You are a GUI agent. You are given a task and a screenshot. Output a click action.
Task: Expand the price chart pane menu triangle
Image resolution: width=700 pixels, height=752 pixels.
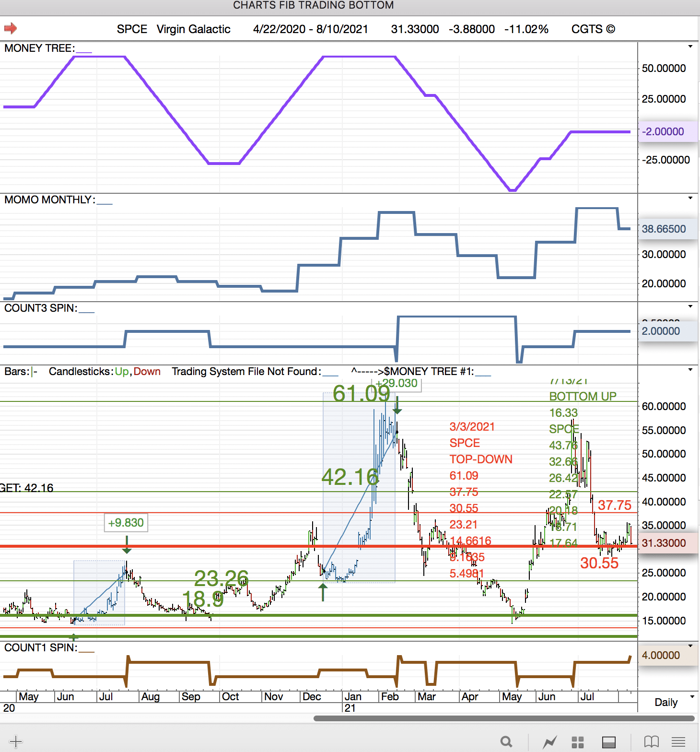(690, 370)
